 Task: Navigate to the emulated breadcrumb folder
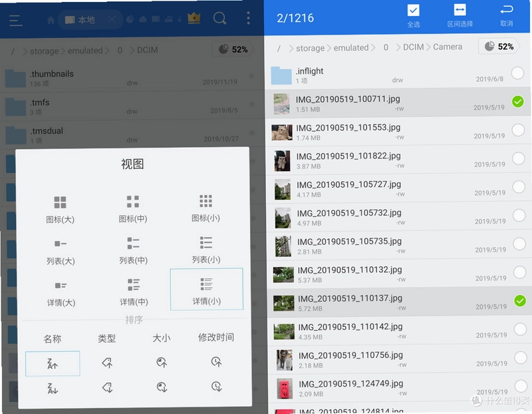click(x=351, y=47)
